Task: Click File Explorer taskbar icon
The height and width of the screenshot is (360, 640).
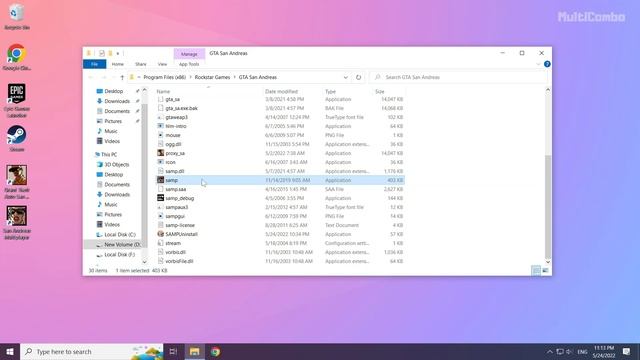Action: [194, 351]
